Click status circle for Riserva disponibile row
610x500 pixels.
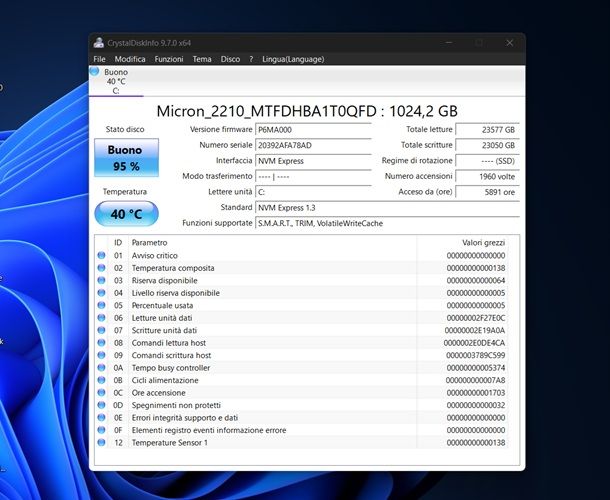point(101,280)
